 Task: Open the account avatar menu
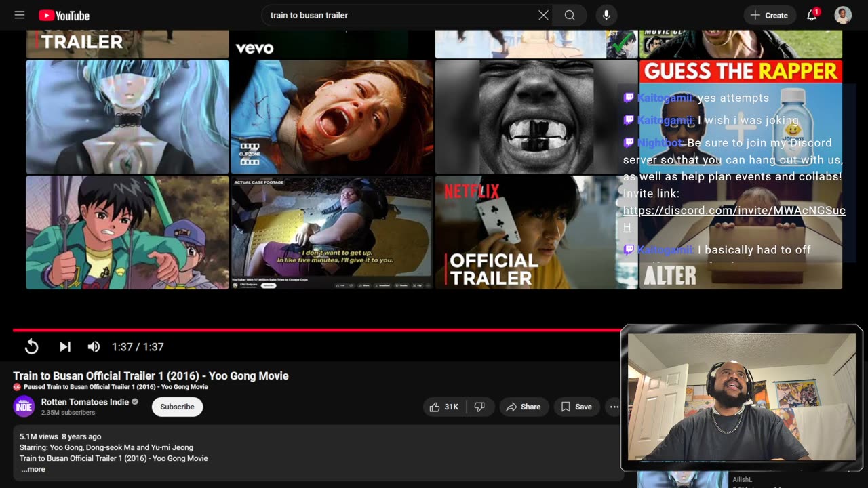coord(843,15)
